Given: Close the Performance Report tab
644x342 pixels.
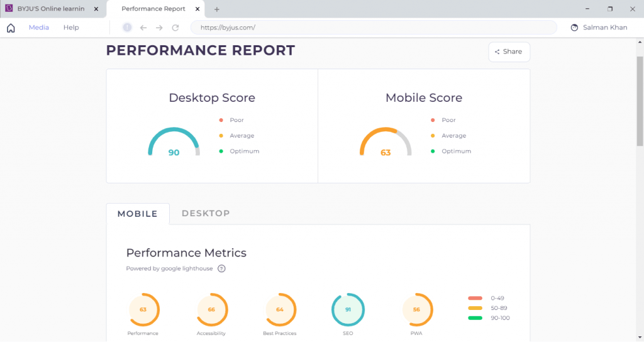Looking at the screenshot, I should (198, 9).
